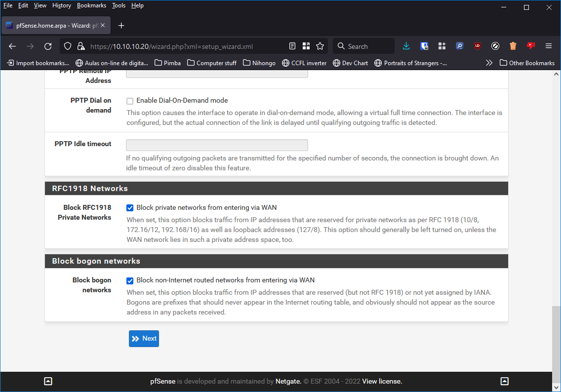Viewport: 561px width, 392px height.
Task: Disable blocking of non-Internet routed networks
Action: click(129, 280)
